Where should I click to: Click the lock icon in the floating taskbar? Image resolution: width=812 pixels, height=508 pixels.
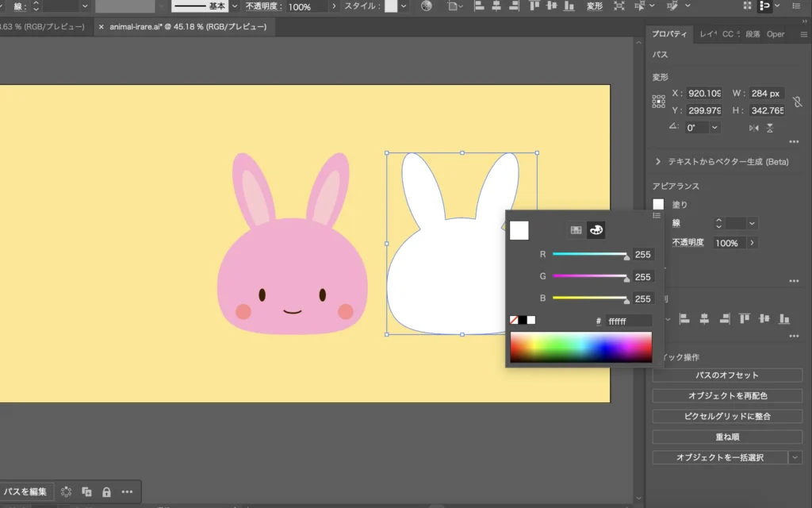tap(106, 492)
